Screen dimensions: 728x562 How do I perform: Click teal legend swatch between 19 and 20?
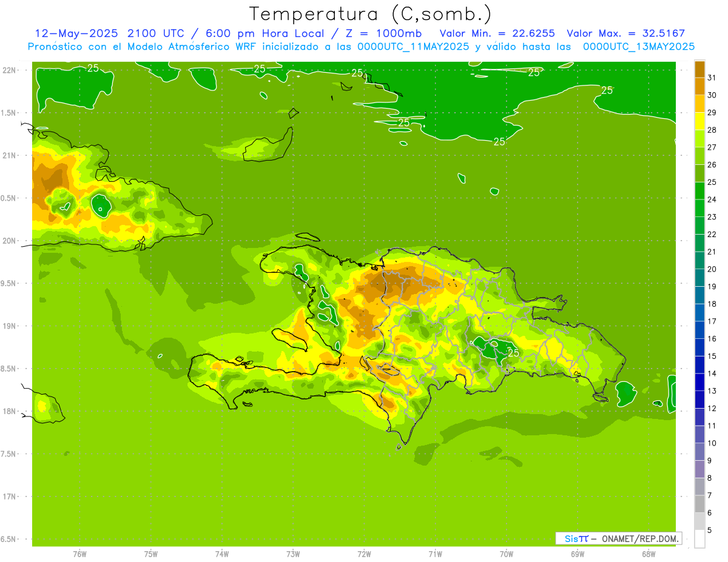pyautogui.click(x=699, y=278)
